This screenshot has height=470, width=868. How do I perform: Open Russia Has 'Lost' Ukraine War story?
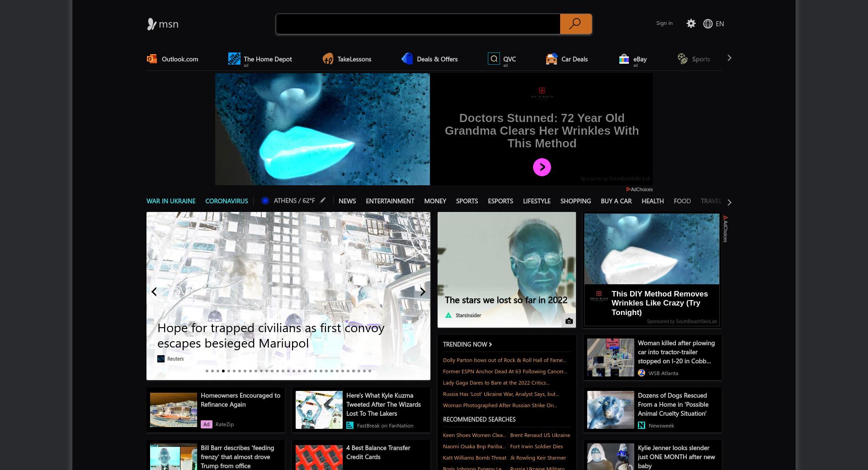501,394
